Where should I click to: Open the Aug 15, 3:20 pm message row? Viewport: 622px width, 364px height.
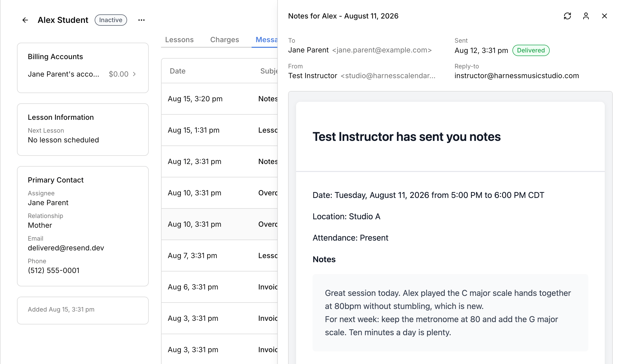(219, 99)
